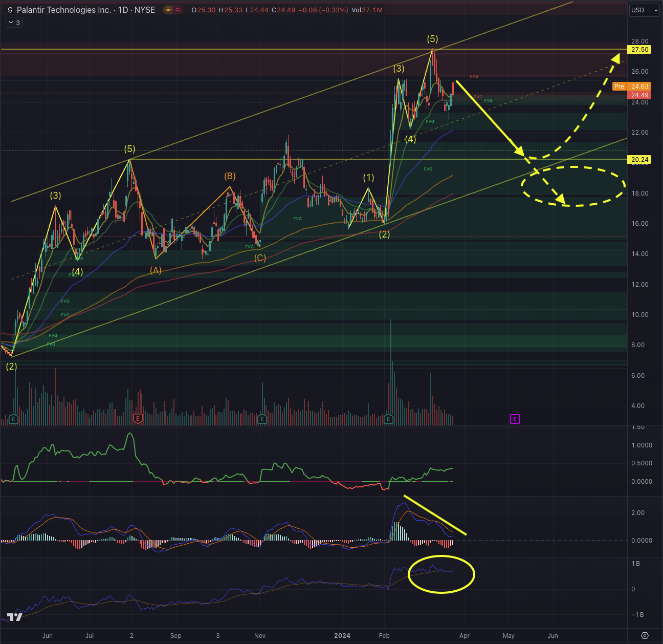Collapse the indicator legend showing 3

(x=14, y=23)
